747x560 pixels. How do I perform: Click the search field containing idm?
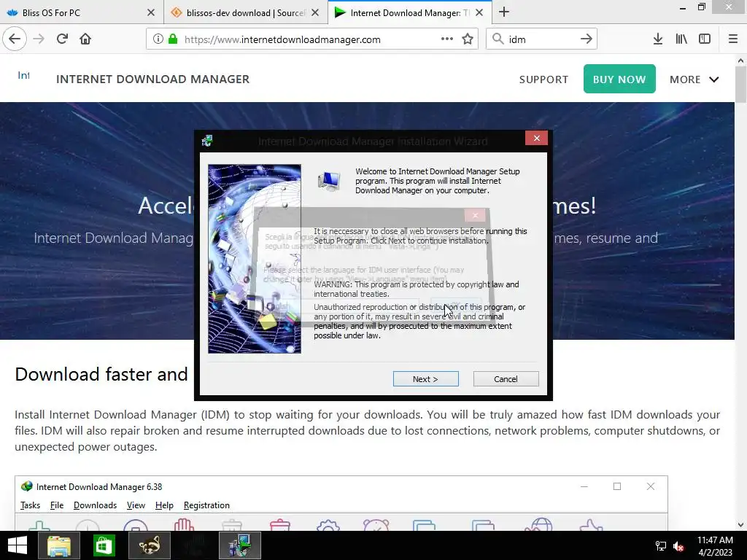click(541, 39)
